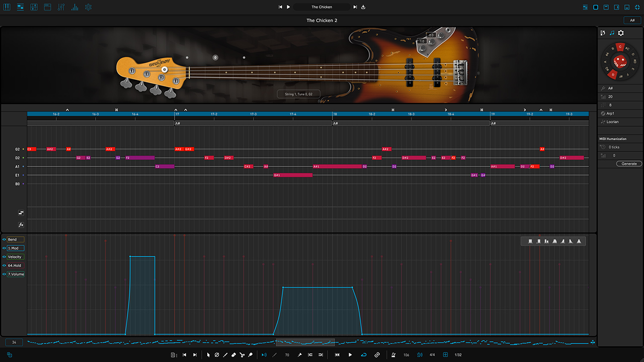Switch to the music notes tab

click(612, 33)
